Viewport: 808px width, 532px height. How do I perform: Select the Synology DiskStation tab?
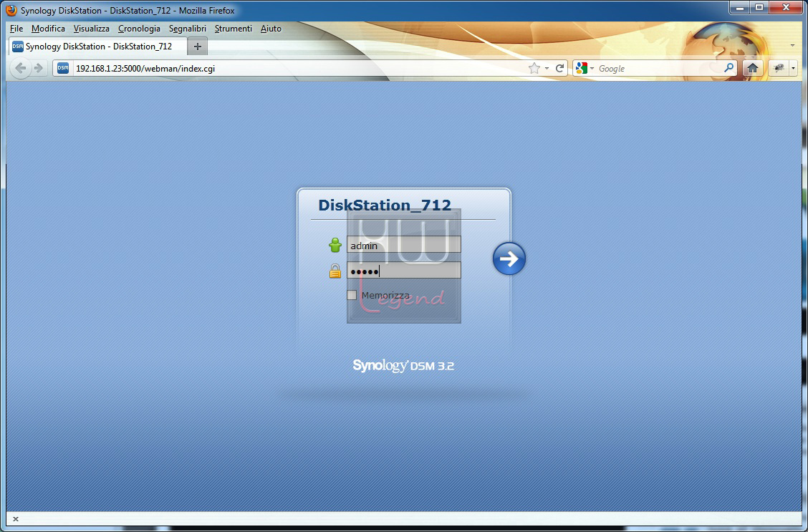98,47
